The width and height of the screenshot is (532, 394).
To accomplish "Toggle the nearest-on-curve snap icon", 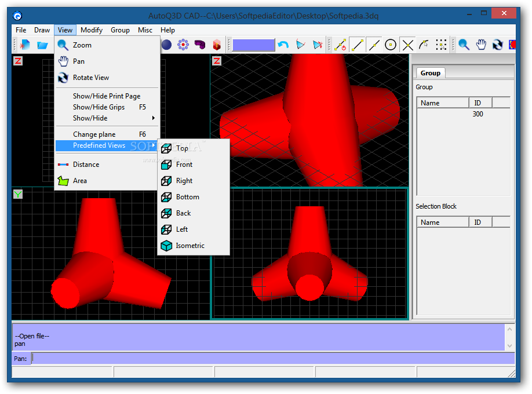I will (424, 45).
